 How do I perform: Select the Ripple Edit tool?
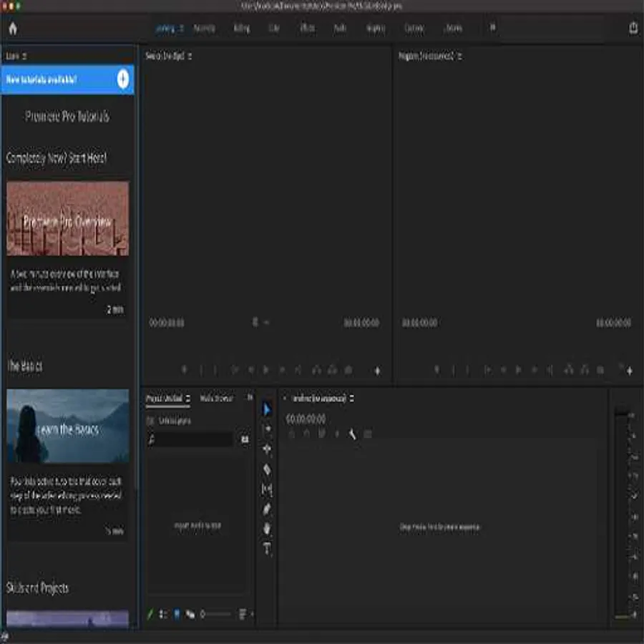point(267,449)
